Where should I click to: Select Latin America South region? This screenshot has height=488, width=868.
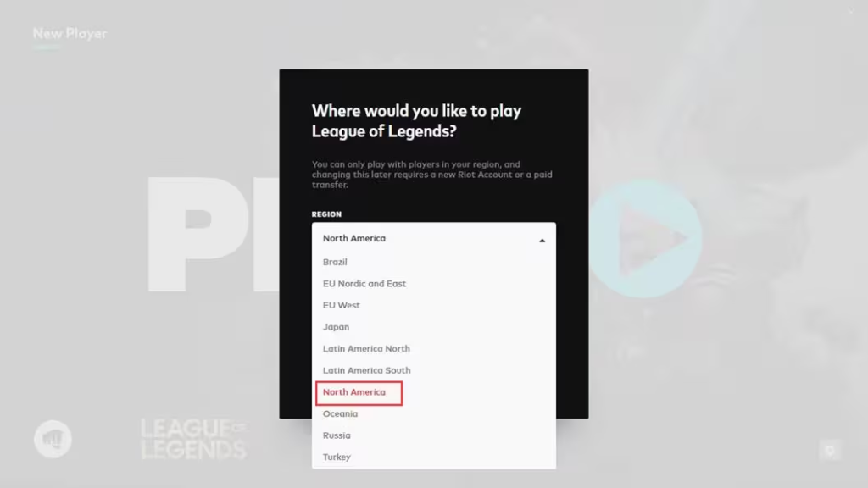click(x=366, y=370)
